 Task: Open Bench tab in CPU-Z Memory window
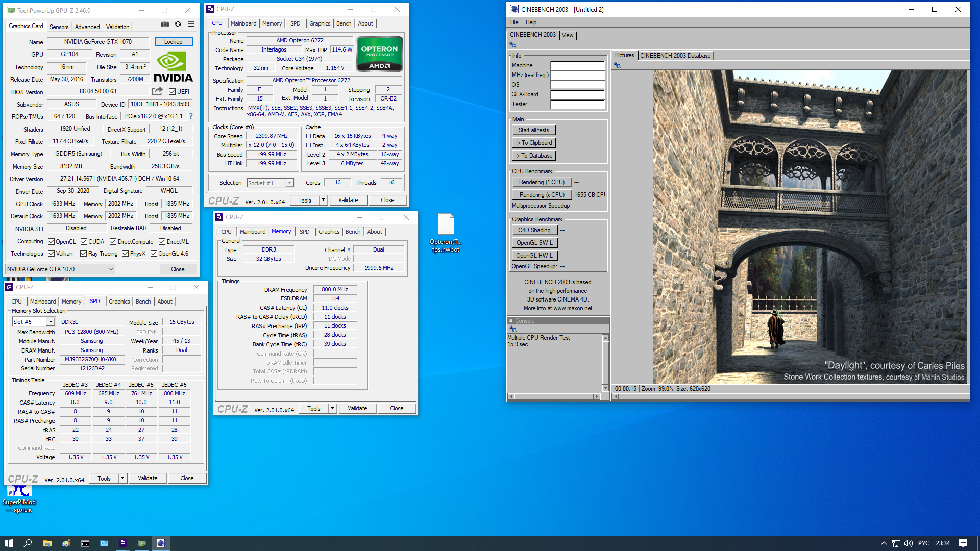(x=353, y=232)
